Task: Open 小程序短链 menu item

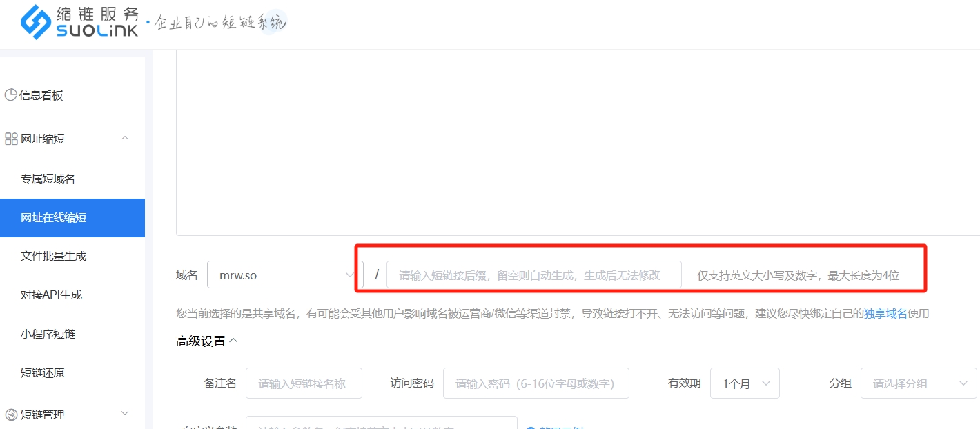Action: coord(48,334)
